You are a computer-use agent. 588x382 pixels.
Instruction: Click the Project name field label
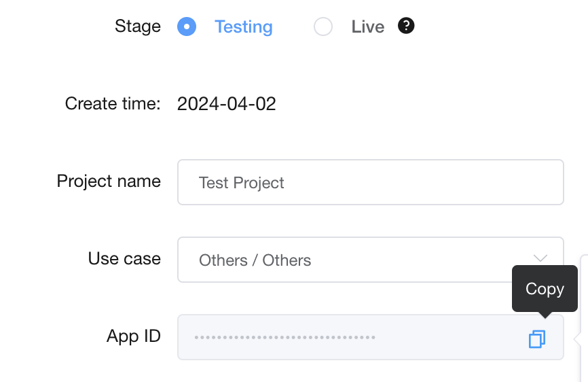pos(109,181)
